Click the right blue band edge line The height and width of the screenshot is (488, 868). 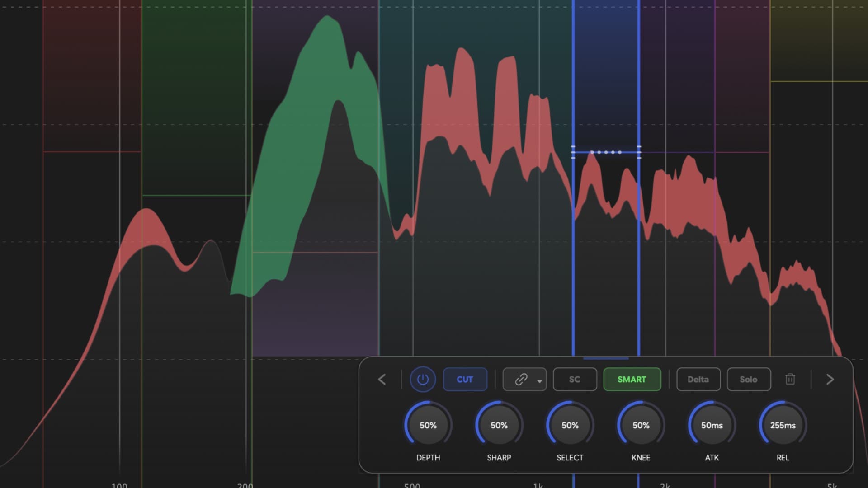639,226
